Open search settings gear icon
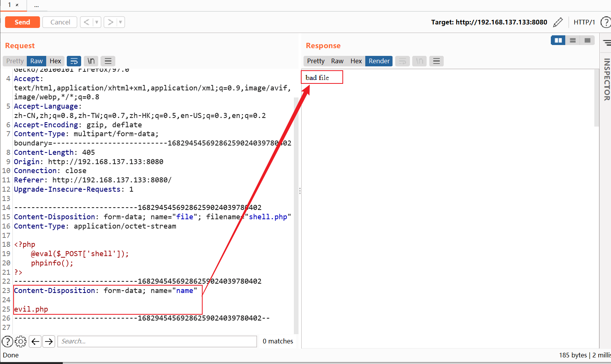This screenshot has height=364, width=611. pyautogui.click(x=21, y=341)
